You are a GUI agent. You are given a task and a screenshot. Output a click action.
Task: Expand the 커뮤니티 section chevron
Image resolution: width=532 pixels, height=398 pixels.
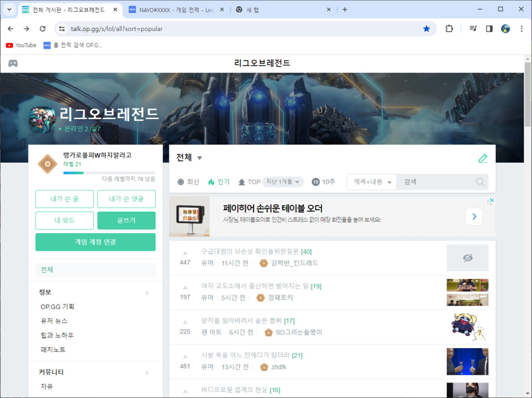pos(147,373)
